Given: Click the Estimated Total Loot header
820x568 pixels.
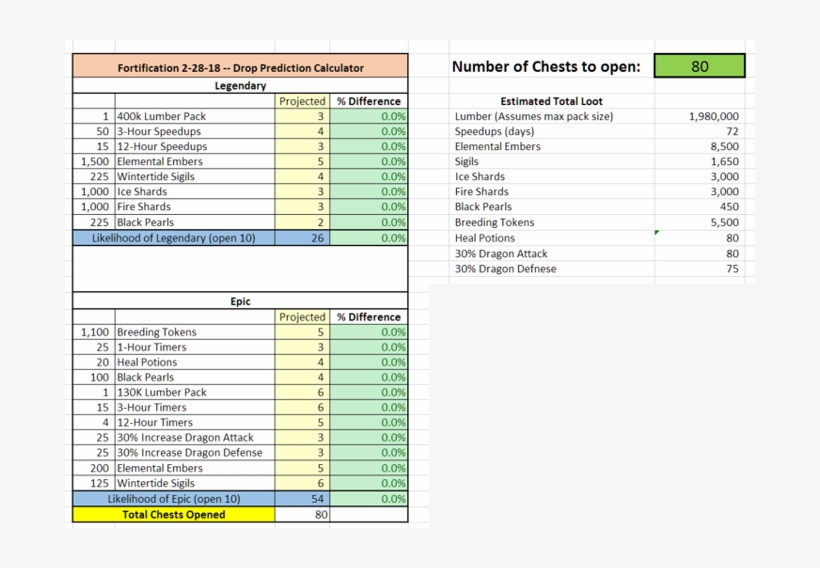Looking at the screenshot, I should click(551, 101).
